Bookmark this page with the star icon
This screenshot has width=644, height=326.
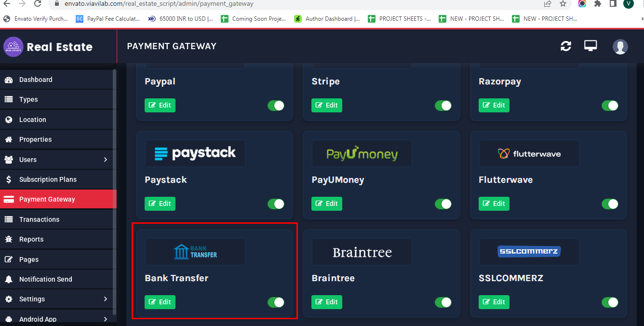click(563, 4)
